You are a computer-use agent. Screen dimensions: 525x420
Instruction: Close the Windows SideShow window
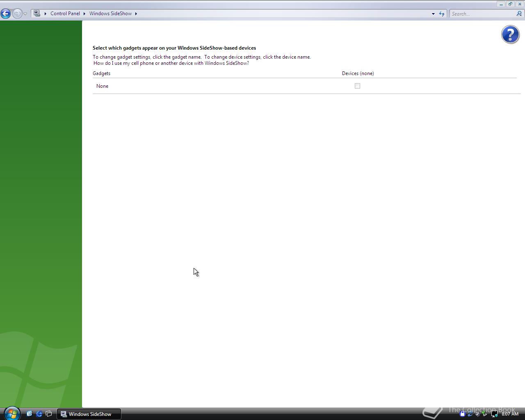[x=520, y=4]
